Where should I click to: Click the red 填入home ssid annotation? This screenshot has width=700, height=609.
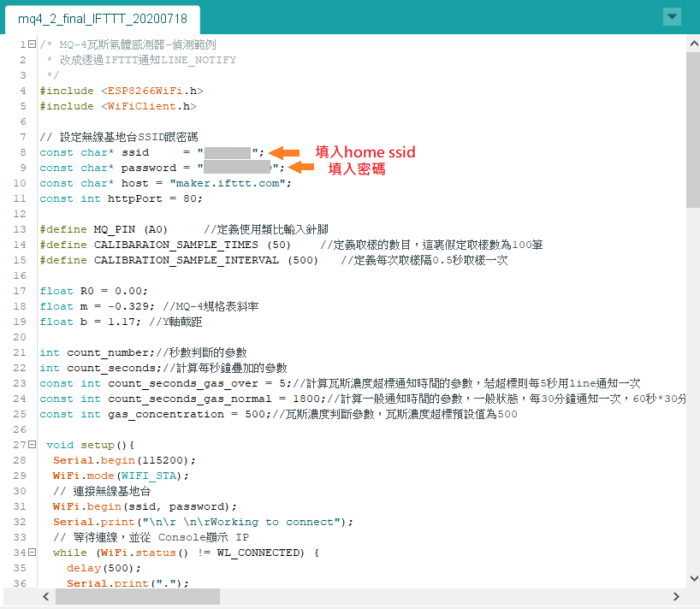[x=365, y=152]
